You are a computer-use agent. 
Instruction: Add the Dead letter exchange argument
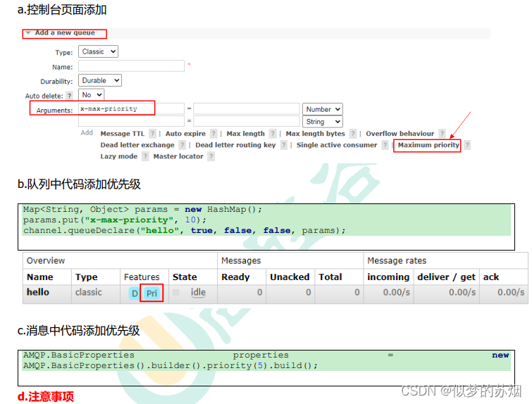point(137,145)
